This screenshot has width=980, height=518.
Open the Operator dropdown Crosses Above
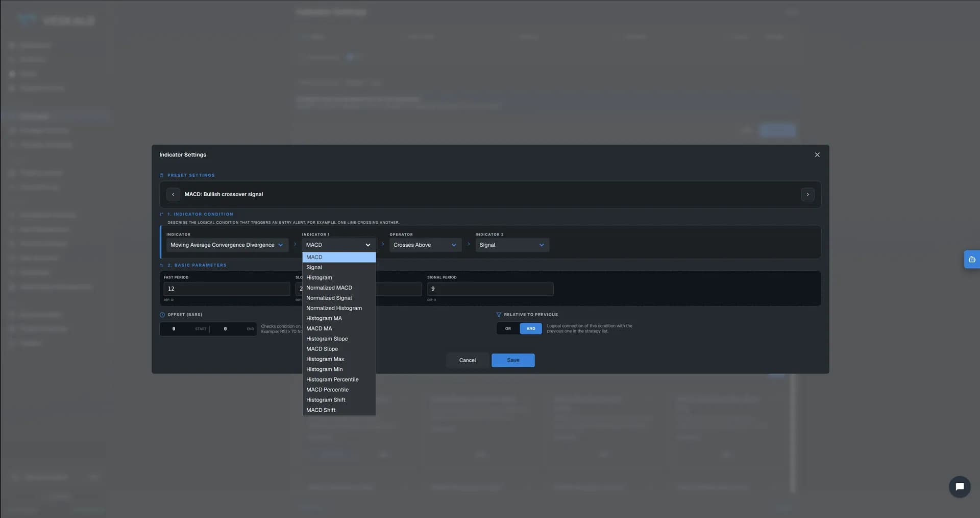[x=425, y=245]
